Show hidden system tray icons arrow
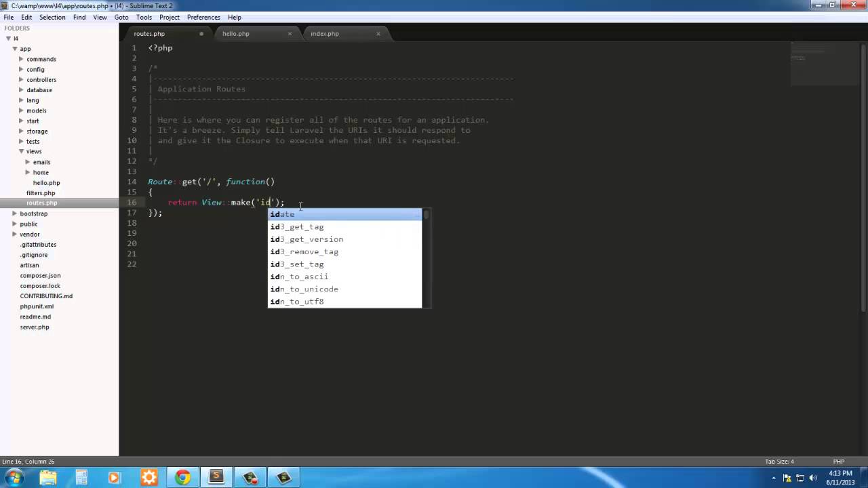 [774, 478]
